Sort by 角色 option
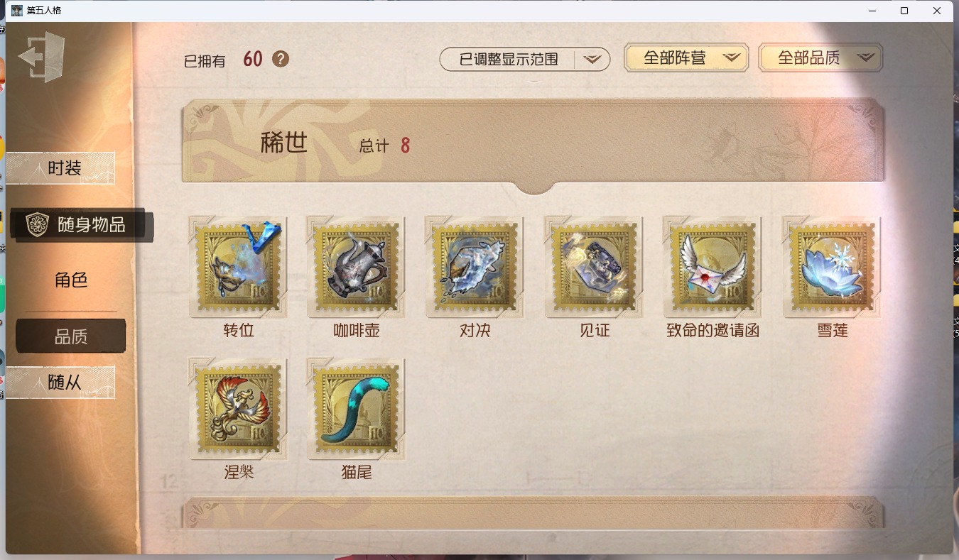 point(71,280)
